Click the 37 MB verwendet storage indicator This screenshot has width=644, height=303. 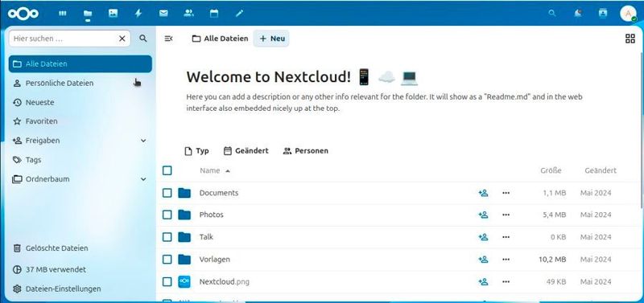click(80, 270)
